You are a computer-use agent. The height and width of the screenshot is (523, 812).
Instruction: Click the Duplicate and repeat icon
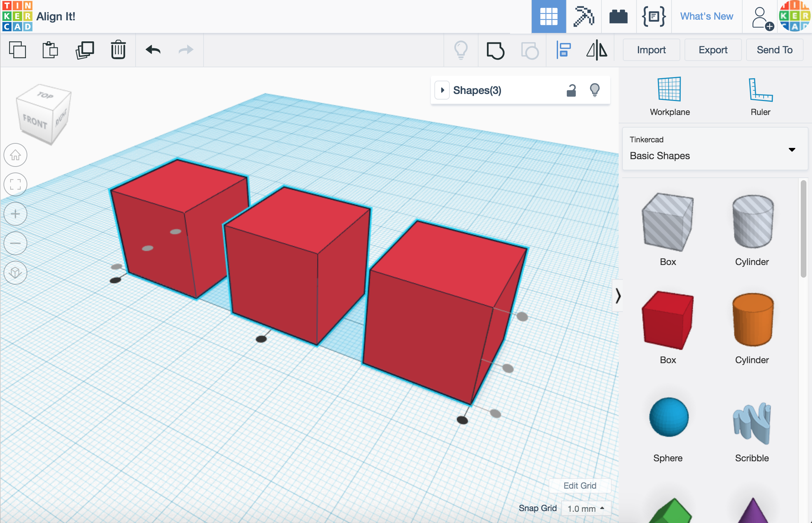pos(85,50)
